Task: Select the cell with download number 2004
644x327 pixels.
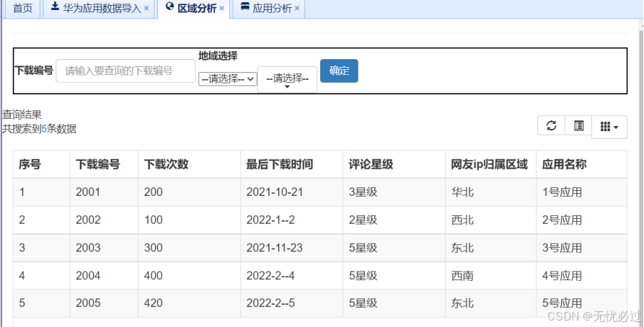Action: tap(104, 275)
